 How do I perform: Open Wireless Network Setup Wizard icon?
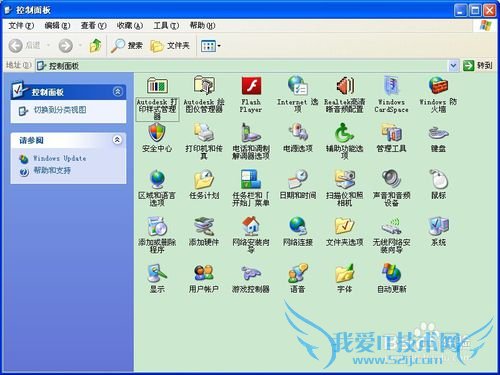click(x=391, y=226)
